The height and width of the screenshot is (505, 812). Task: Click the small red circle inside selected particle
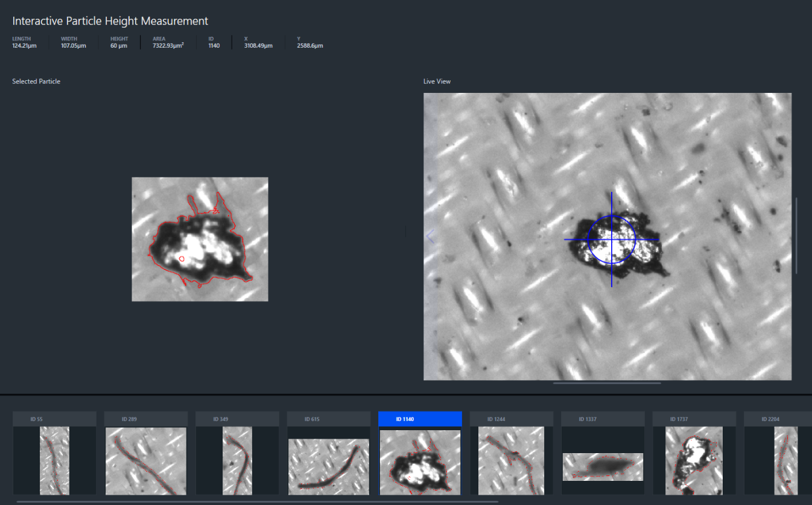(182, 258)
